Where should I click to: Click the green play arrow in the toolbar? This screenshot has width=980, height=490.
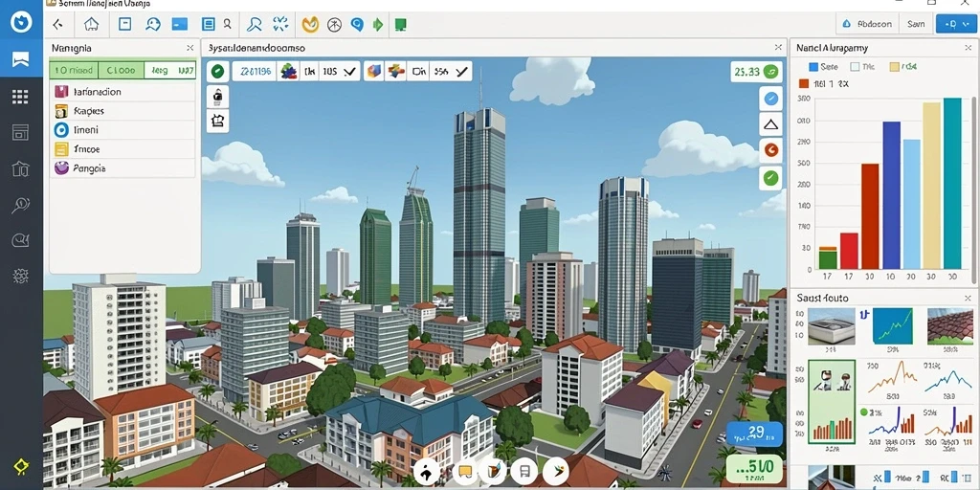point(377,24)
